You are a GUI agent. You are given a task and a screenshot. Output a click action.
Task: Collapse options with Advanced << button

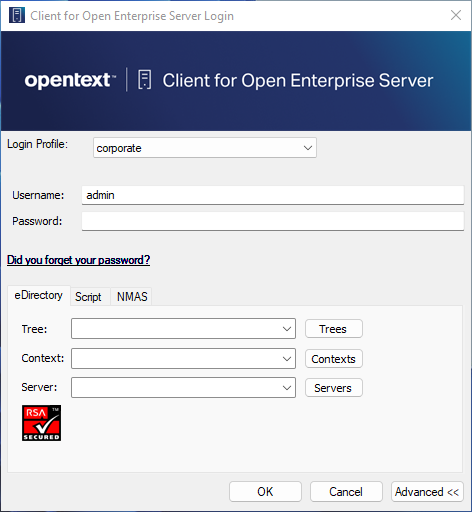point(427,491)
